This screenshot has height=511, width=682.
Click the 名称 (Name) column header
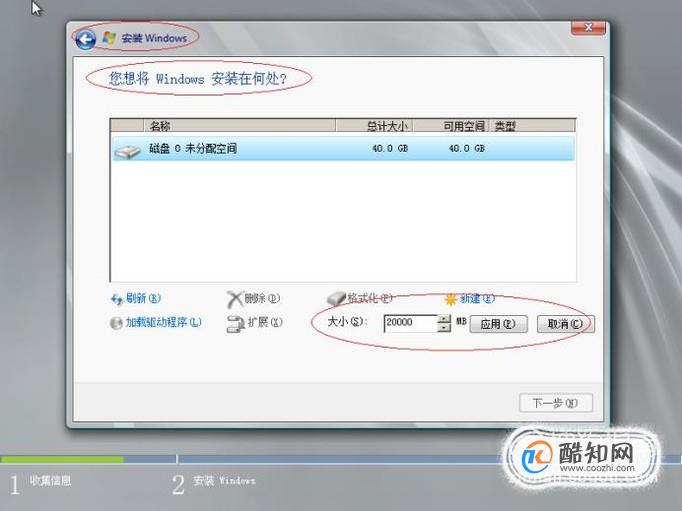click(x=240, y=126)
